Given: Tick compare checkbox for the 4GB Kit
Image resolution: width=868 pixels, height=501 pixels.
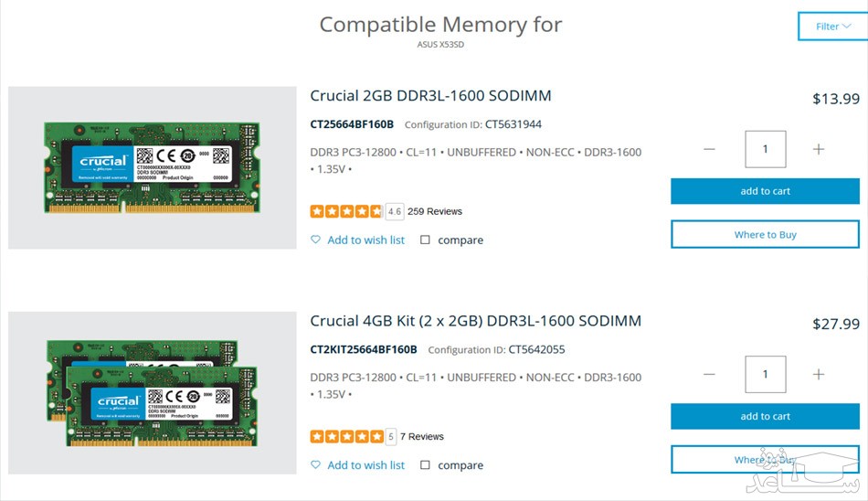Looking at the screenshot, I should tap(425, 464).
